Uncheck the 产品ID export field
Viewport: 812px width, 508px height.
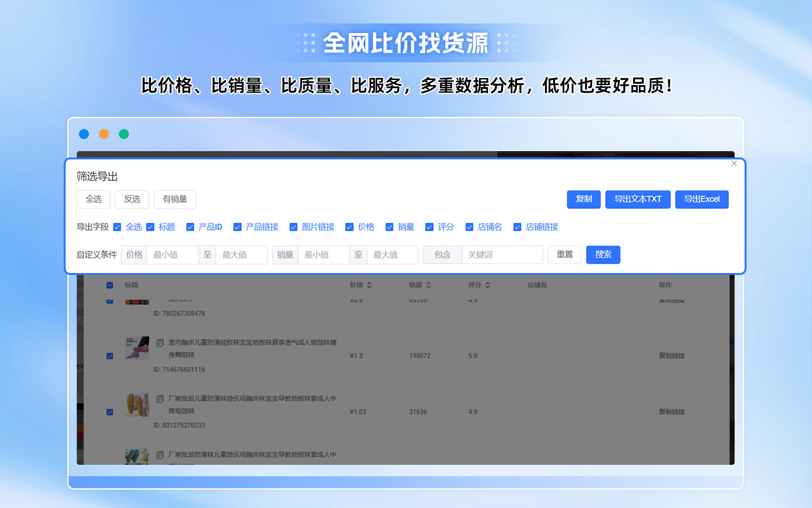190,227
